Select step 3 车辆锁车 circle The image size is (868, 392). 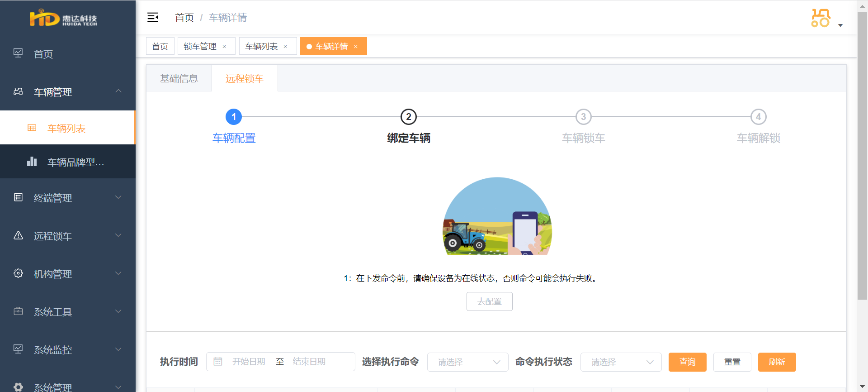click(584, 117)
